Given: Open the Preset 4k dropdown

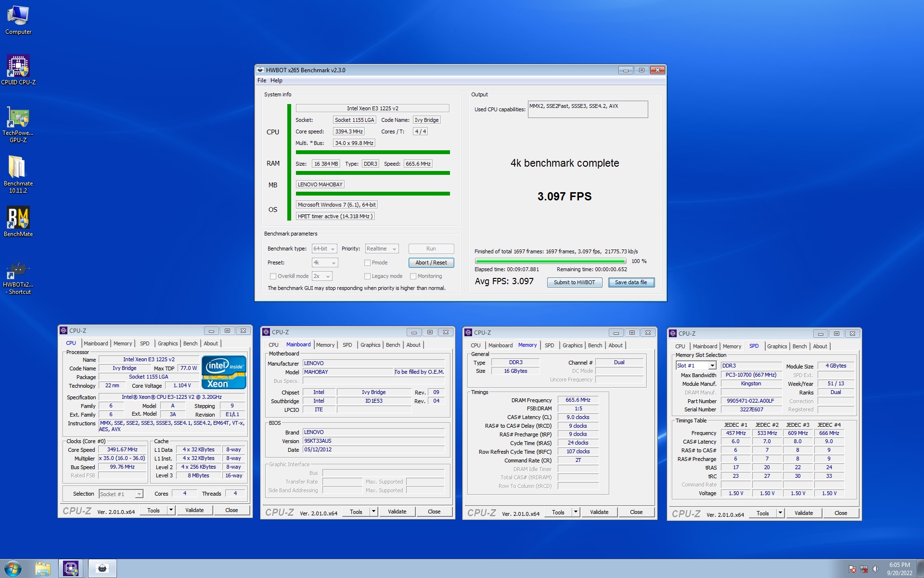Looking at the screenshot, I should 325,263.
